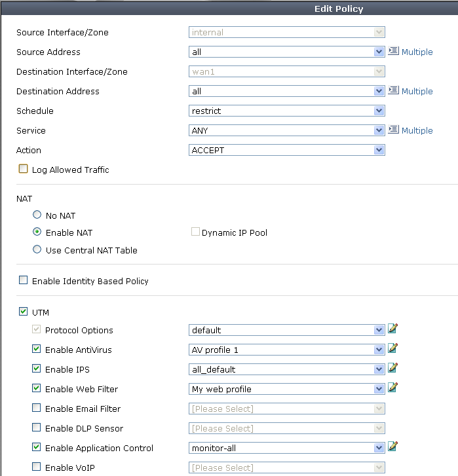458x476 pixels.
Task: Click the Multiple link for Service
Action: 417,130
